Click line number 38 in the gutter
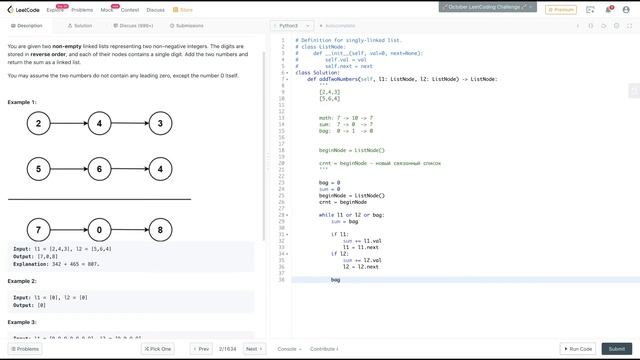640x360 pixels. (x=281, y=280)
